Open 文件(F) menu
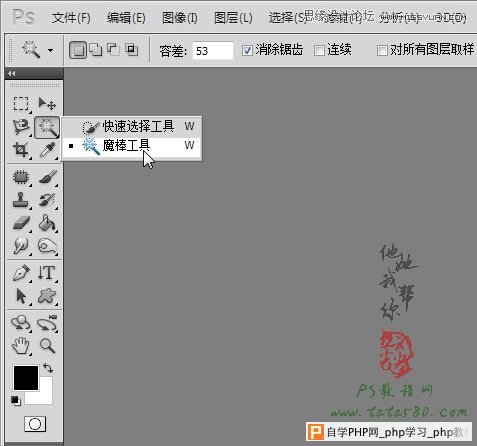The height and width of the screenshot is (446, 477). click(71, 17)
